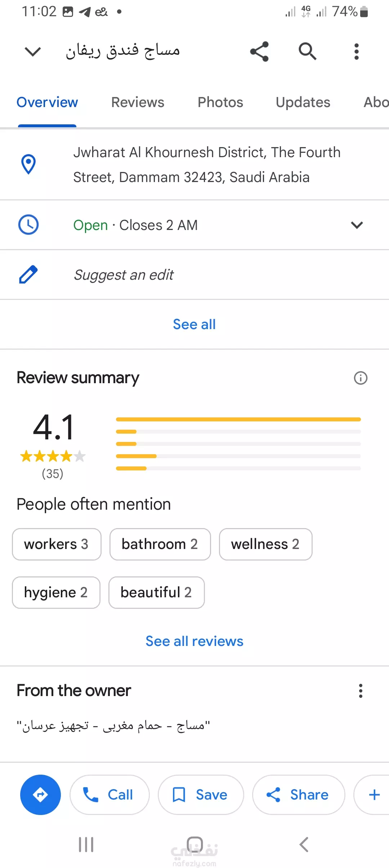This screenshot has width=389, height=868.
Task: Show more actions with plus button
Action: (x=373, y=794)
